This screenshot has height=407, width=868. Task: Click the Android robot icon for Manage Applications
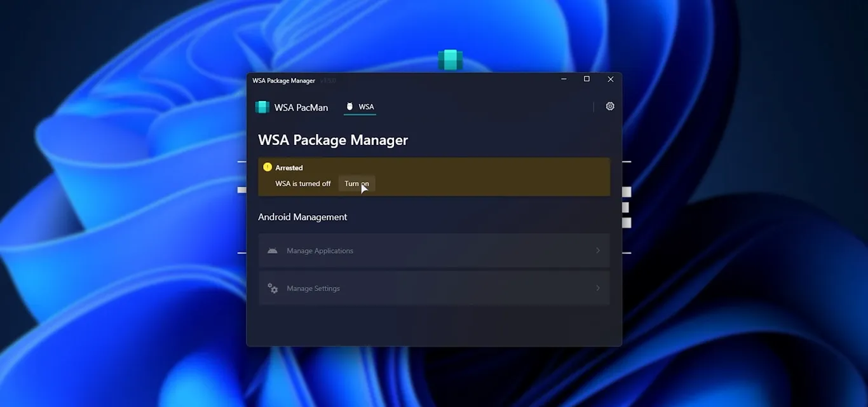tap(273, 251)
